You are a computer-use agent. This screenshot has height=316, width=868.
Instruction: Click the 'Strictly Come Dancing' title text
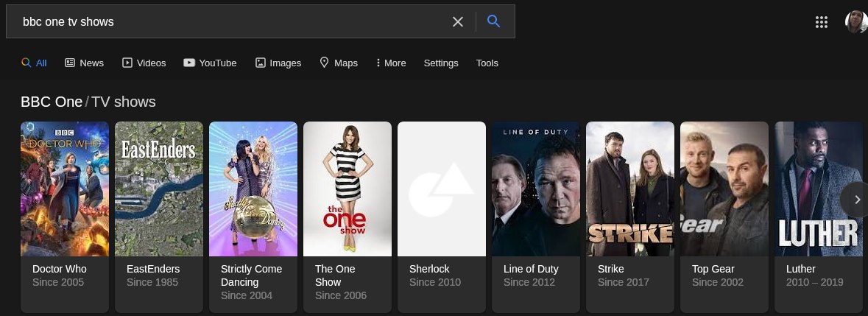(x=251, y=275)
